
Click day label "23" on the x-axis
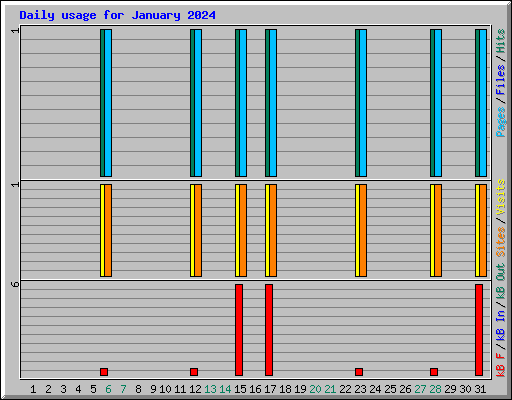(x=360, y=389)
